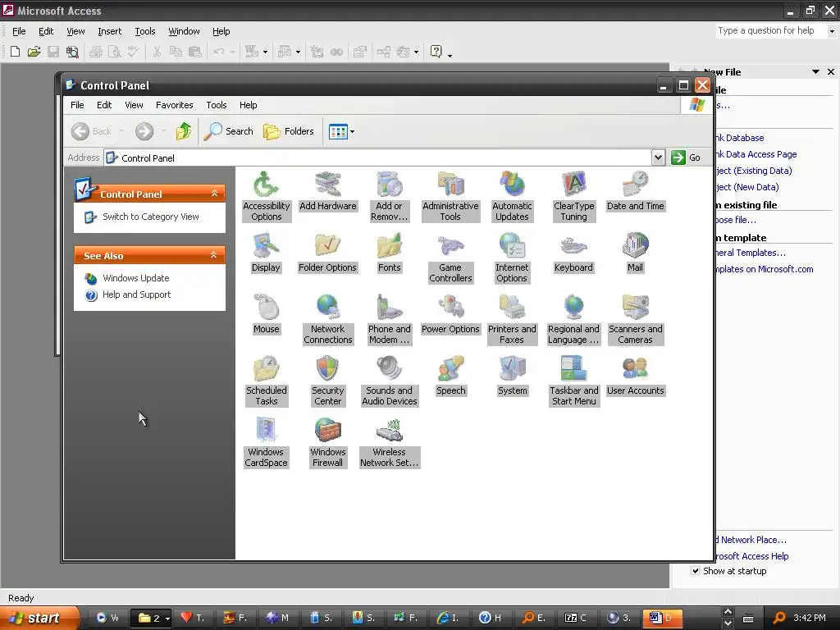The height and width of the screenshot is (630, 840).
Task: Open Help and Support link
Action: pos(136,294)
